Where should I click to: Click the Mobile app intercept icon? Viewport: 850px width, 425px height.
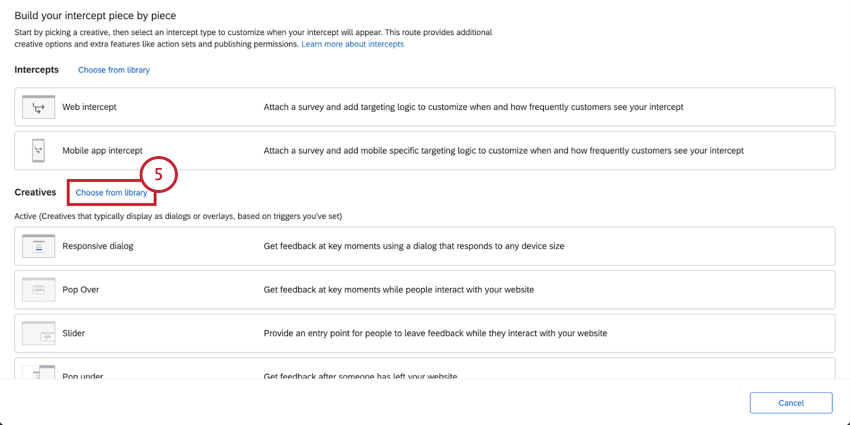pos(38,150)
